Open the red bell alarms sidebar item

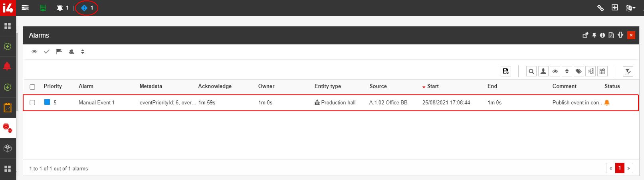(x=7, y=66)
